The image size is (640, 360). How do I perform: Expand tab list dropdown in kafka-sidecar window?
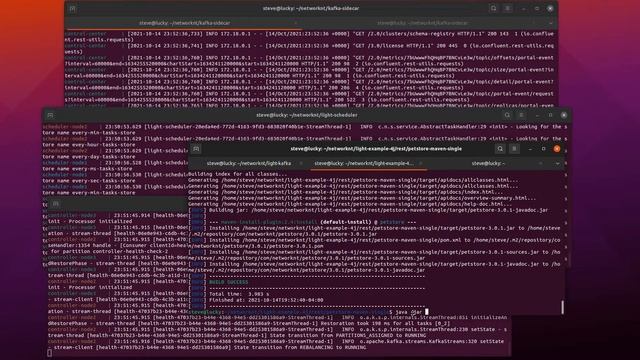[551, 23]
